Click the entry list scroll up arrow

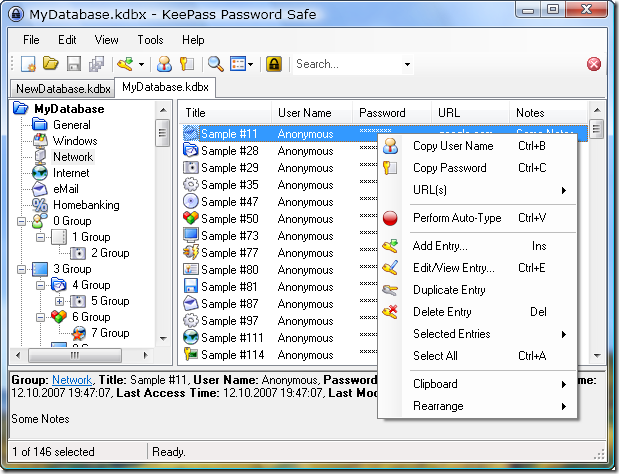tap(597, 110)
